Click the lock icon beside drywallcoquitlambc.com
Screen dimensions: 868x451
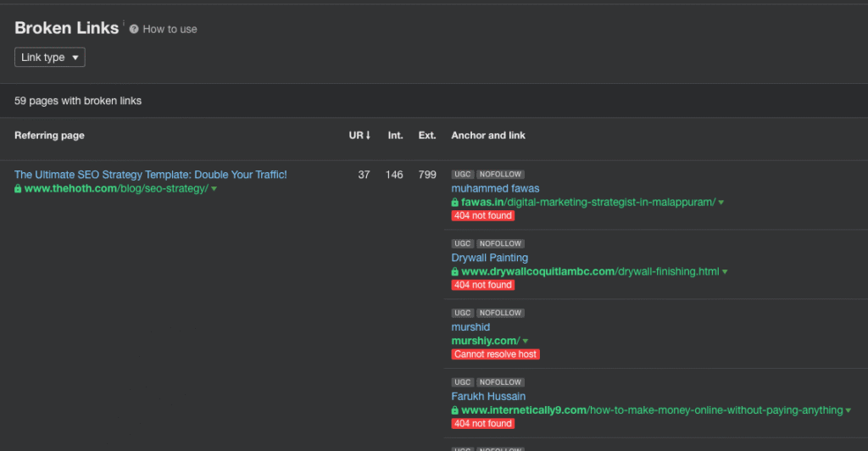455,272
